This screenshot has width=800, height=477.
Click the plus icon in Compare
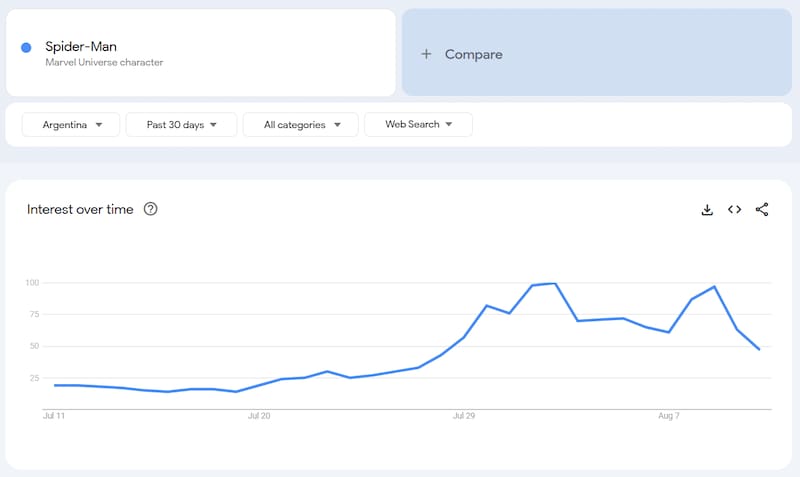click(x=426, y=54)
